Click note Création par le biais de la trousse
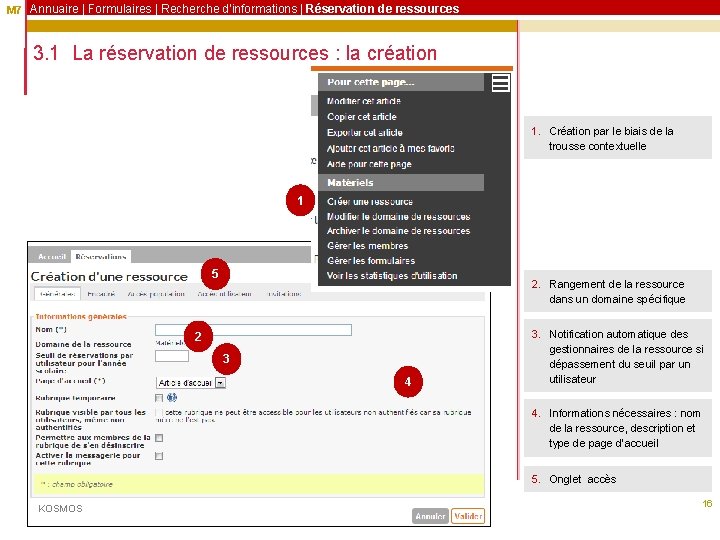 [618, 138]
